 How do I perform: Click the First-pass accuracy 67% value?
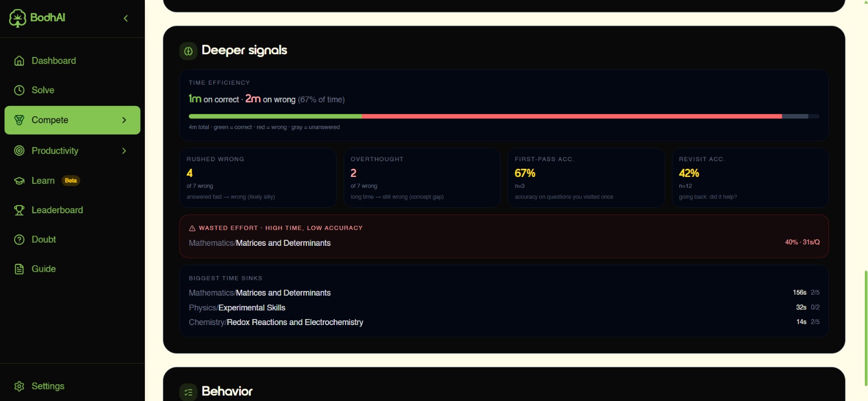525,173
